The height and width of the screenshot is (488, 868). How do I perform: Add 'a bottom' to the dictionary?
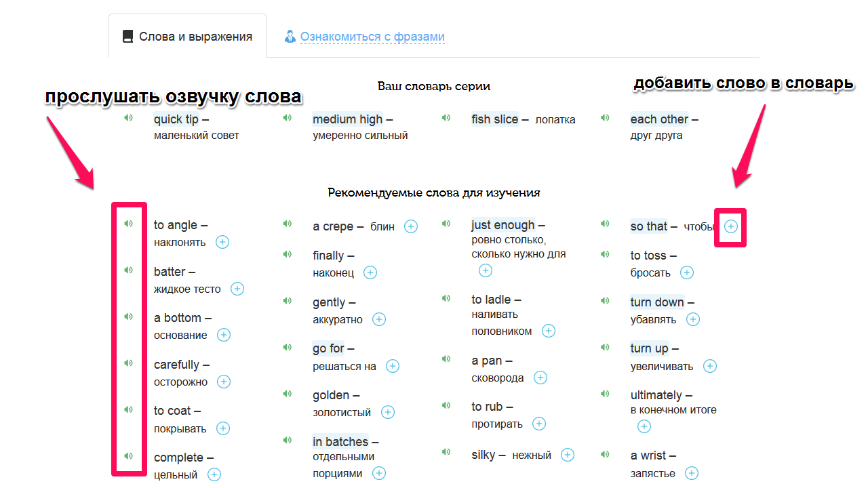pos(224,335)
